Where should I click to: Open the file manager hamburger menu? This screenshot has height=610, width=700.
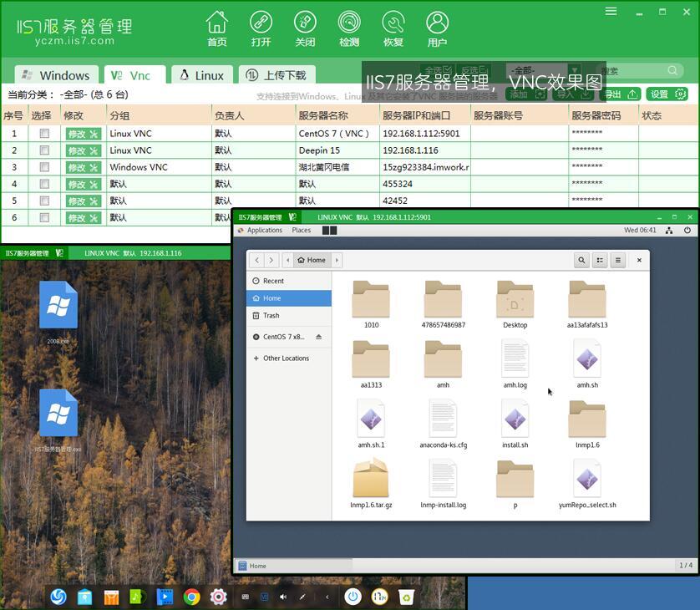pos(618,260)
